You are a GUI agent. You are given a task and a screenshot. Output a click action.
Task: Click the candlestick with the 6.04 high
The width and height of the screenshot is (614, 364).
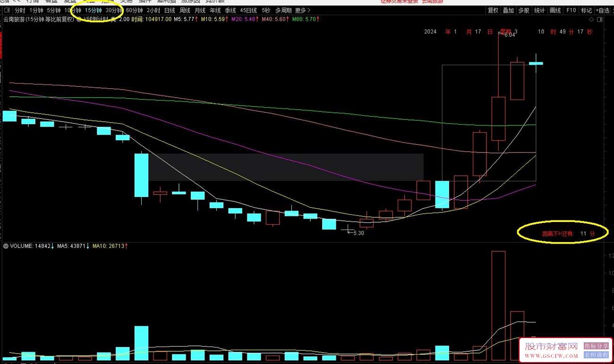click(x=498, y=119)
